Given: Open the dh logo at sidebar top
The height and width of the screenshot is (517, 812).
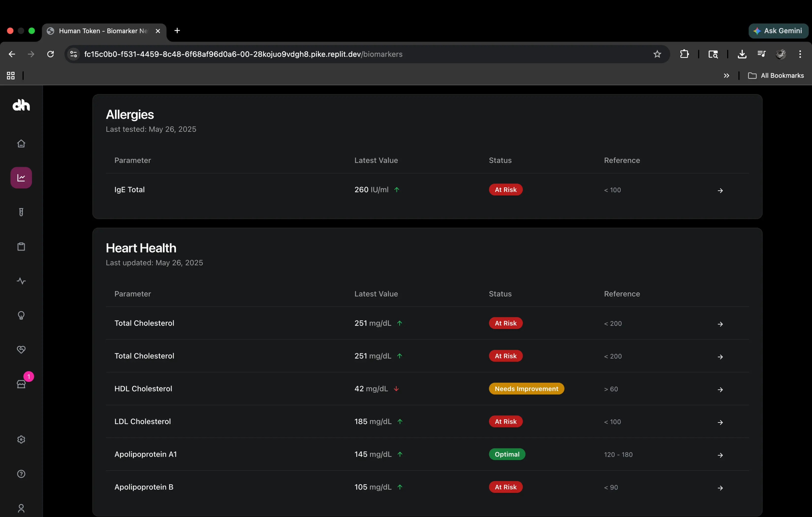Looking at the screenshot, I should coord(21,105).
